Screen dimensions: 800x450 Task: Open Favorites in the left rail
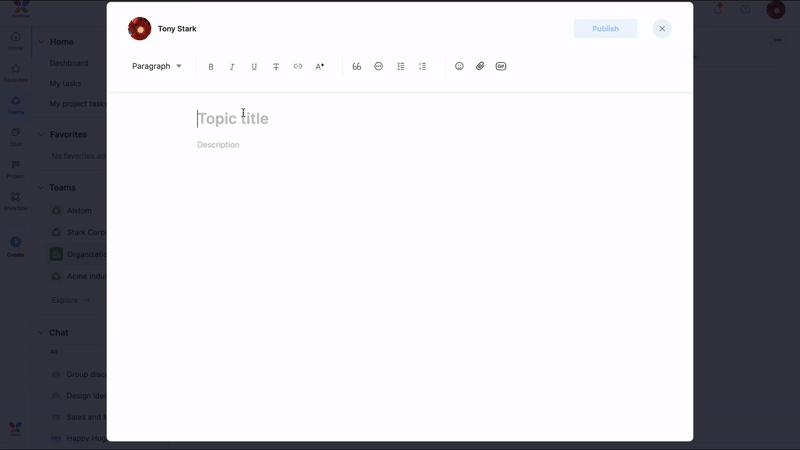click(x=15, y=73)
